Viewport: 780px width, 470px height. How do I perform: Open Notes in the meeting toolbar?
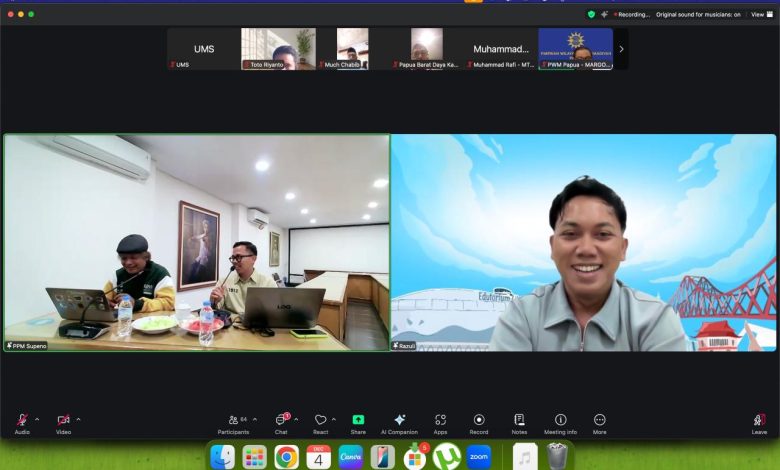(519, 420)
